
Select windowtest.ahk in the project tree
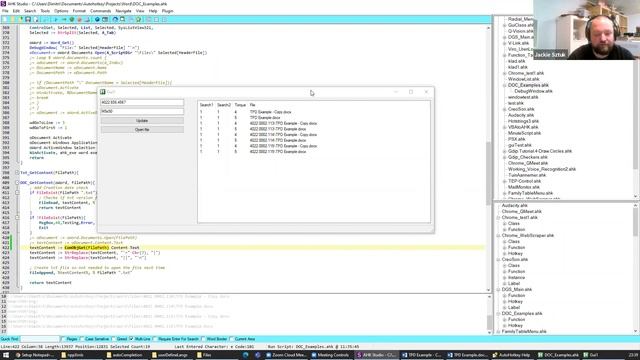point(523,98)
